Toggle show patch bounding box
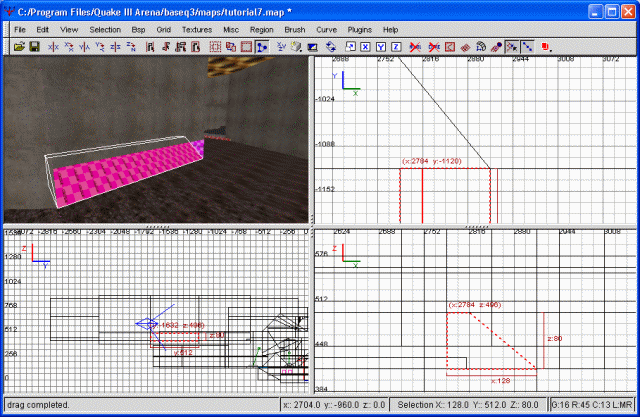640x417 pixels. (x=450, y=47)
